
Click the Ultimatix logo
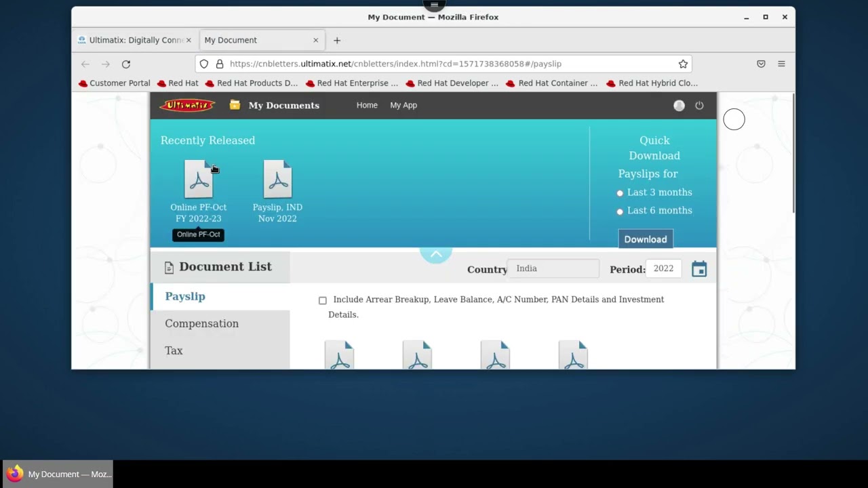(x=187, y=105)
